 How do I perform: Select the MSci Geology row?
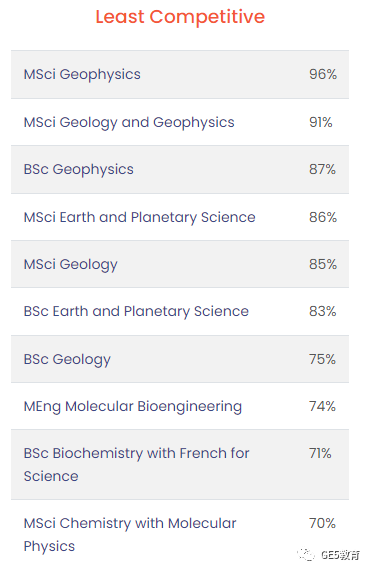pyautogui.click(x=180, y=264)
